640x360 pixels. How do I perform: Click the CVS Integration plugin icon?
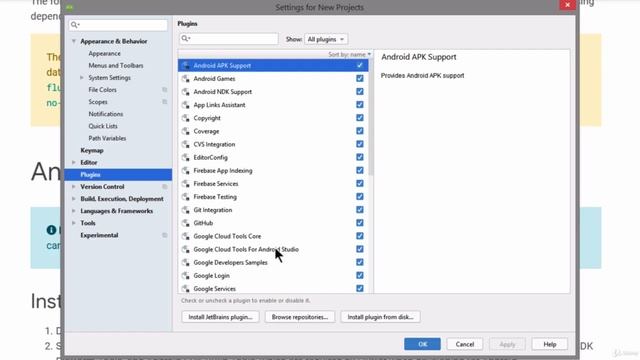click(186, 144)
